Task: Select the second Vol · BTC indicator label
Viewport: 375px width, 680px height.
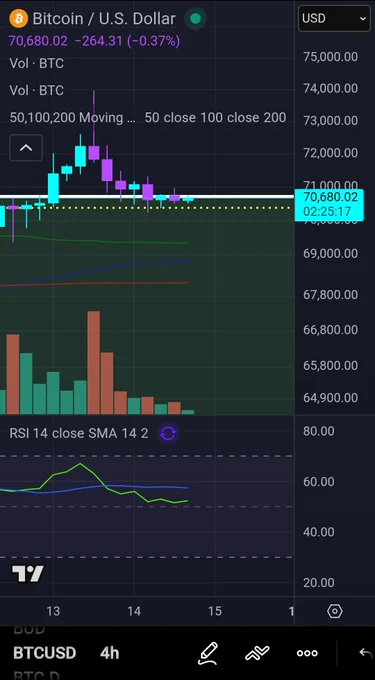Action: tap(36, 90)
